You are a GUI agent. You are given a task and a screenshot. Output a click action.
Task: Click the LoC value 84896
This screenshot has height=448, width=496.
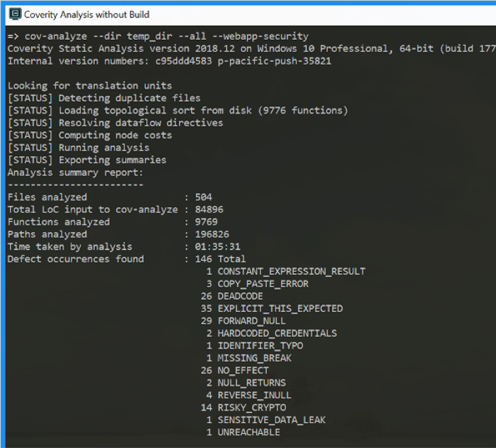209,209
